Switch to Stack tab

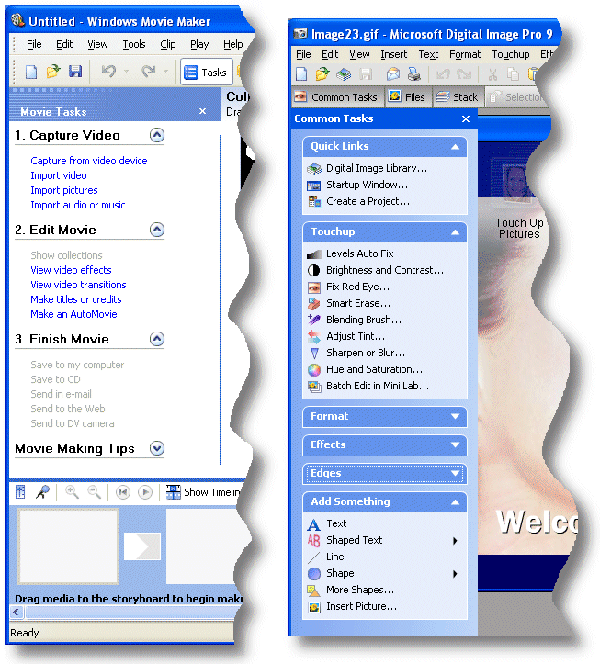point(457,97)
